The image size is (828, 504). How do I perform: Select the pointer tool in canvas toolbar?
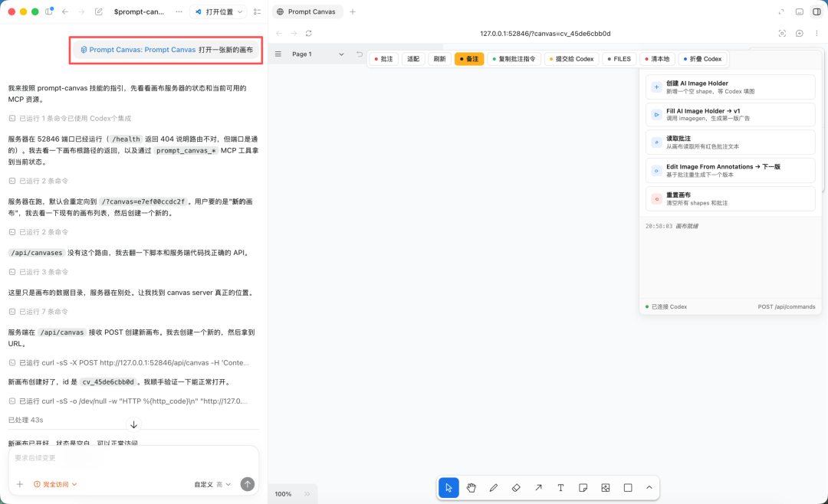[449, 488]
